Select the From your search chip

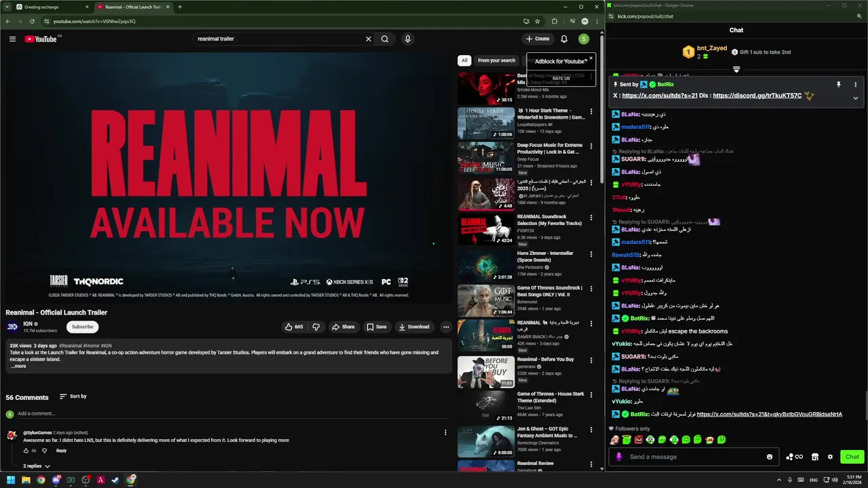coord(496,60)
